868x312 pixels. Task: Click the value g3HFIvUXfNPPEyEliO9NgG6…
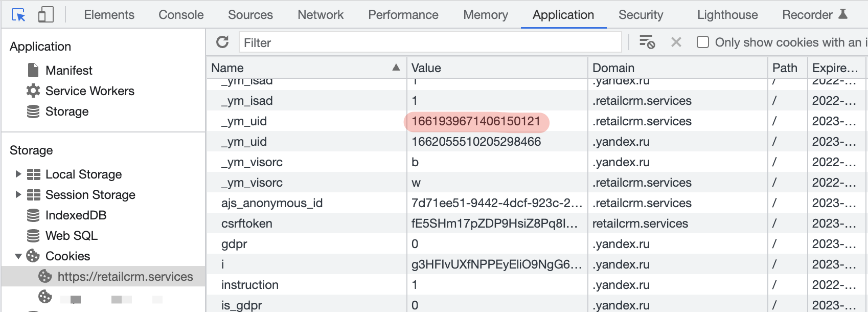pyautogui.click(x=497, y=264)
